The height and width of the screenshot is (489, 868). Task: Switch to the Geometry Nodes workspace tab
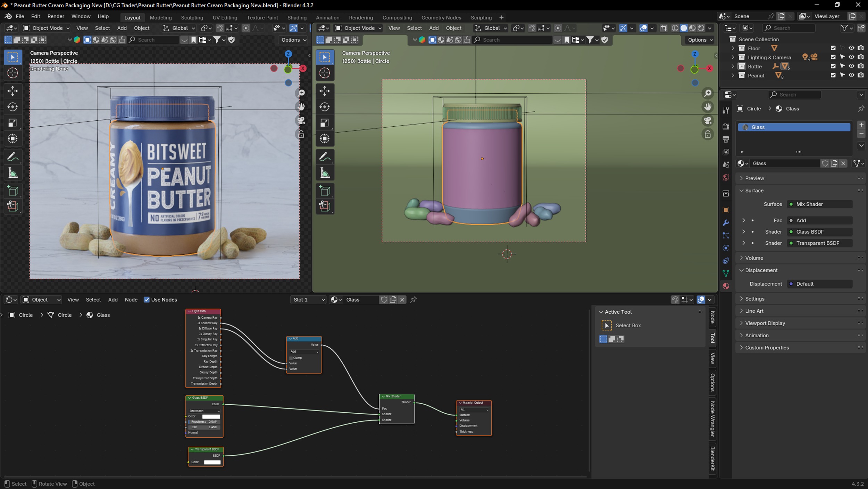(x=441, y=18)
